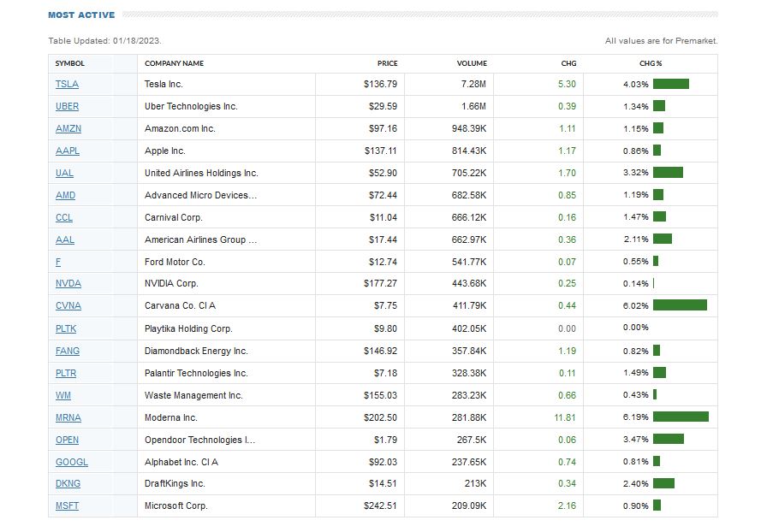Open the AMD symbol link

[65, 195]
